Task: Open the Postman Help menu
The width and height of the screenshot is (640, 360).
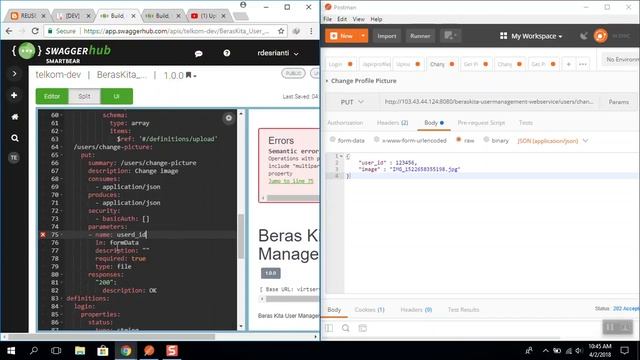Action: (376, 19)
